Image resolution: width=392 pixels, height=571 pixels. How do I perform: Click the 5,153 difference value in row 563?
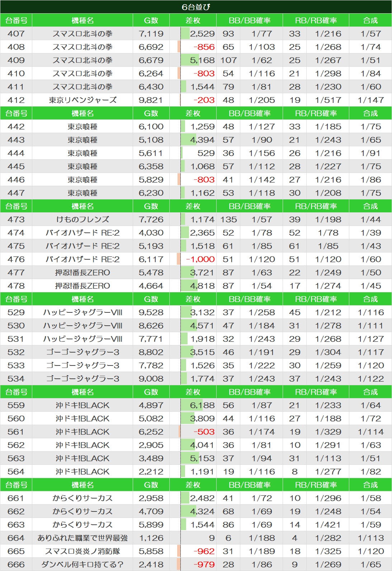(202, 458)
